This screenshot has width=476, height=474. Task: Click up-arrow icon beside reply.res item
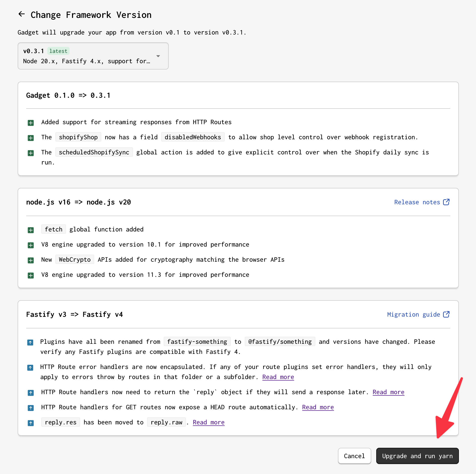coord(31,423)
